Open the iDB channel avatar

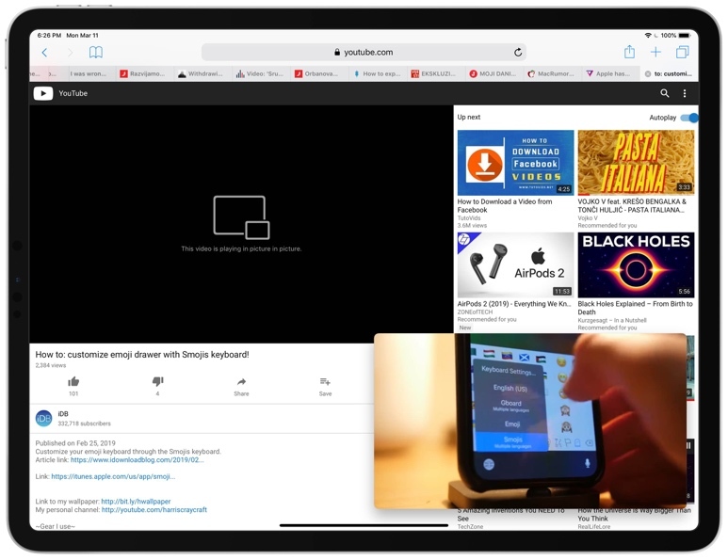click(44, 419)
